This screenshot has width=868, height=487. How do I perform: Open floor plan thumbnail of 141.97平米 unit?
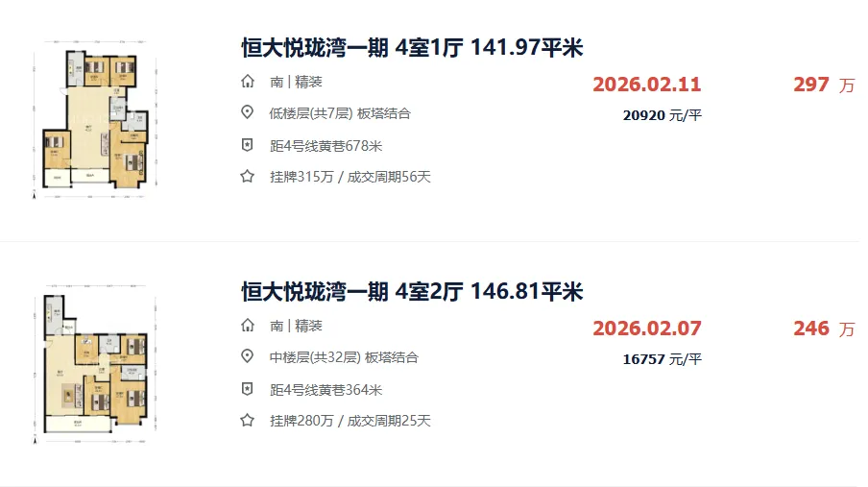[x=95, y=119]
